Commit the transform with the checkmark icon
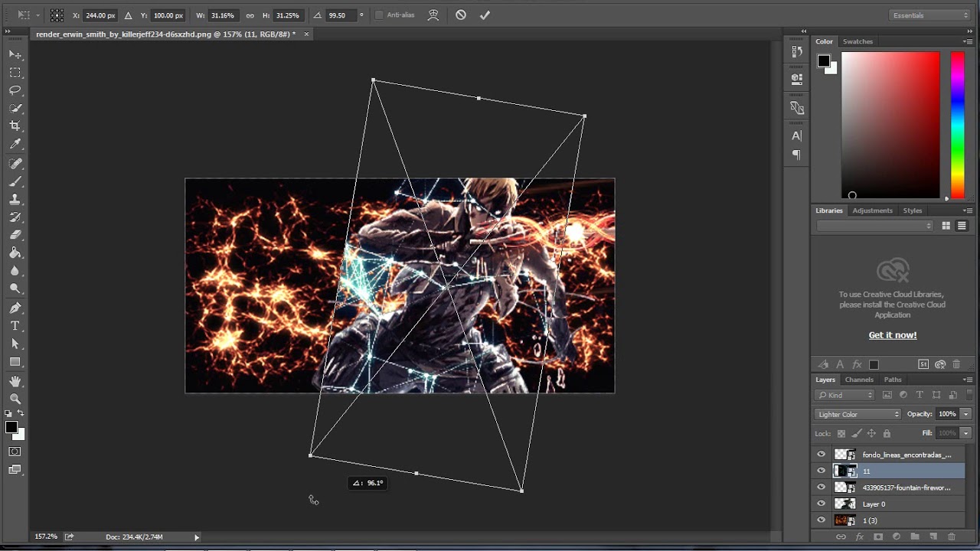The width and height of the screenshot is (980, 551). click(x=485, y=15)
